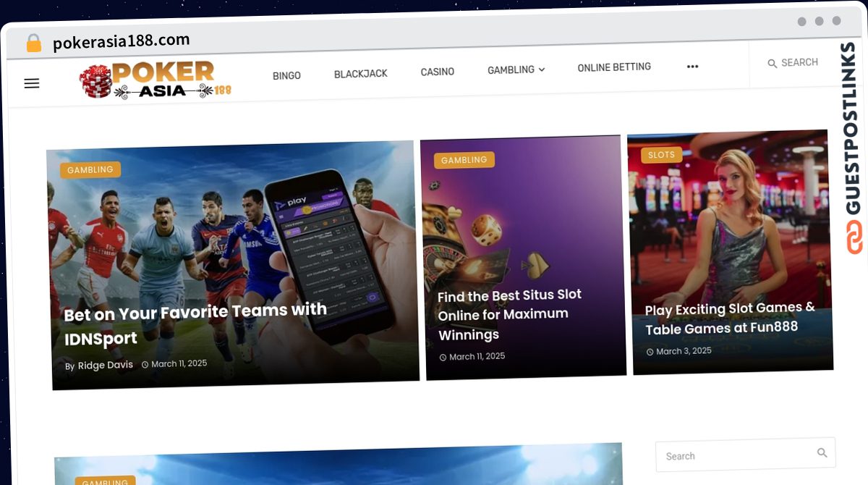This screenshot has width=868, height=485.
Task: Select the Casino menu item
Action: click(x=438, y=72)
